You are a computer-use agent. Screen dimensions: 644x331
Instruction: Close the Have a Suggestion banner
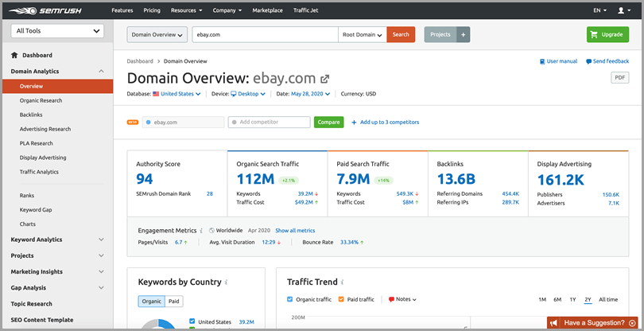(x=633, y=323)
